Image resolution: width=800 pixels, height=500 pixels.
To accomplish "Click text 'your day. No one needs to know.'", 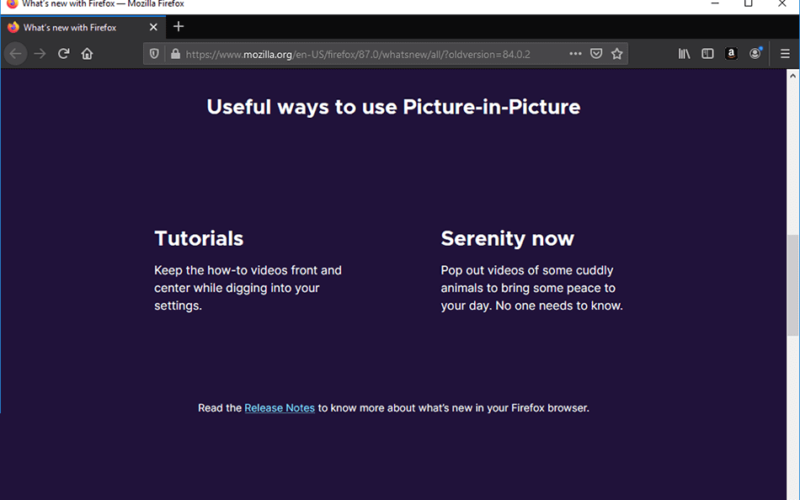I will [x=532, y=306].
